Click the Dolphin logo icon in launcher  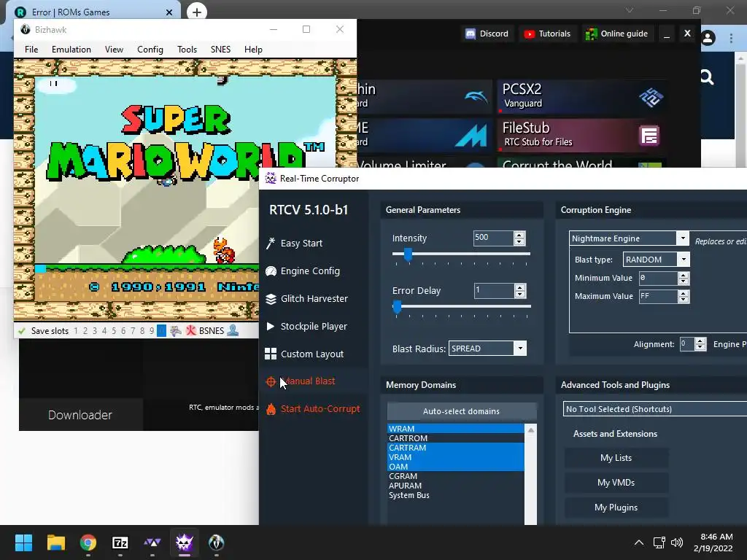[476, 97]
